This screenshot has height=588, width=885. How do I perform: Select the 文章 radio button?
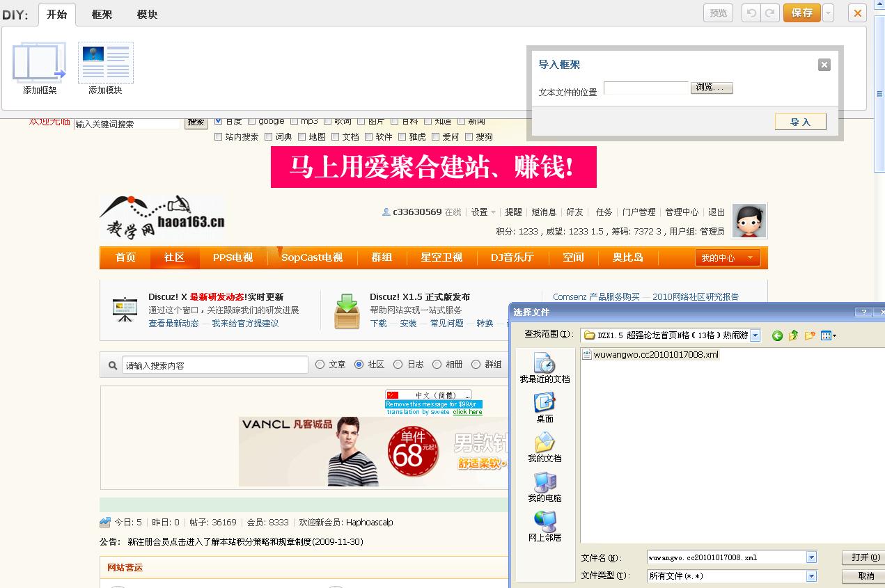320,364
